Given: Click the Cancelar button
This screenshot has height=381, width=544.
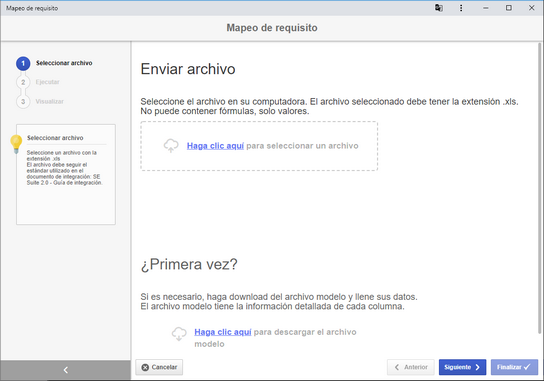Looking at the screenshot, I should pos(159,367).
